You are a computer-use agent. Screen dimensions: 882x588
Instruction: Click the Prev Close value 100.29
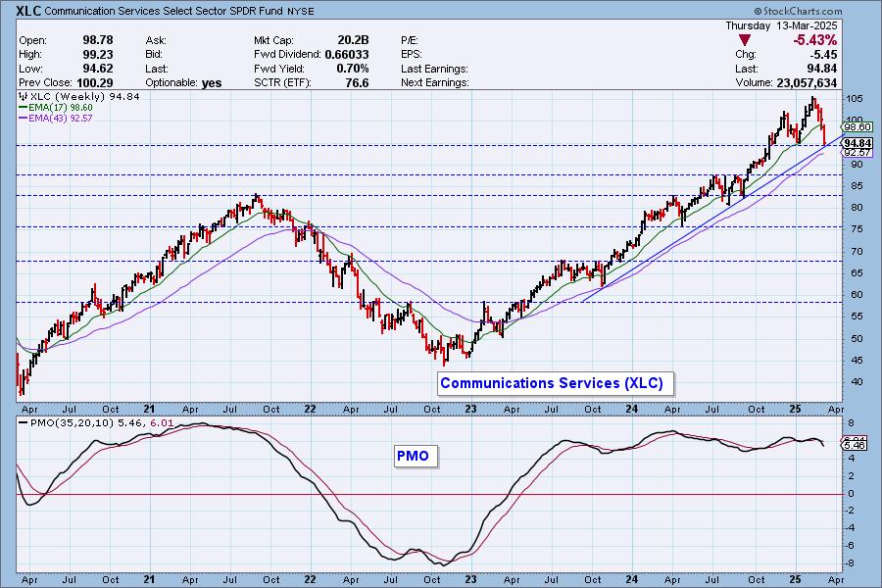(x=94, y=82)
